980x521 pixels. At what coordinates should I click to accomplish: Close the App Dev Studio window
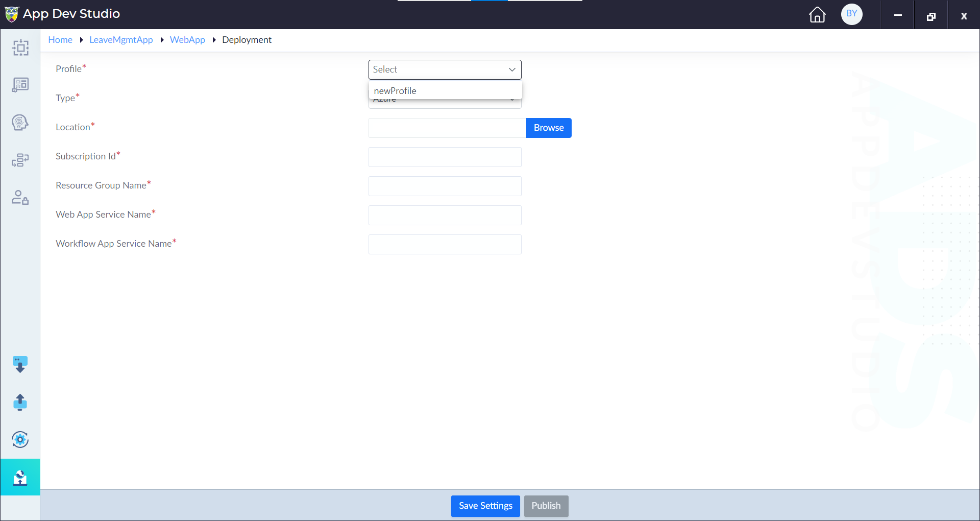tap(964, 15)
